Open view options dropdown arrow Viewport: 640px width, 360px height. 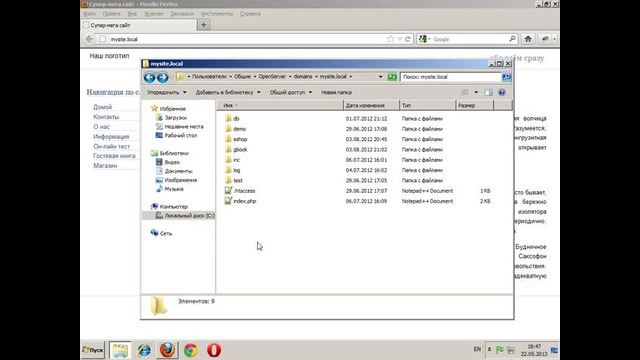(x=476, y=92)
